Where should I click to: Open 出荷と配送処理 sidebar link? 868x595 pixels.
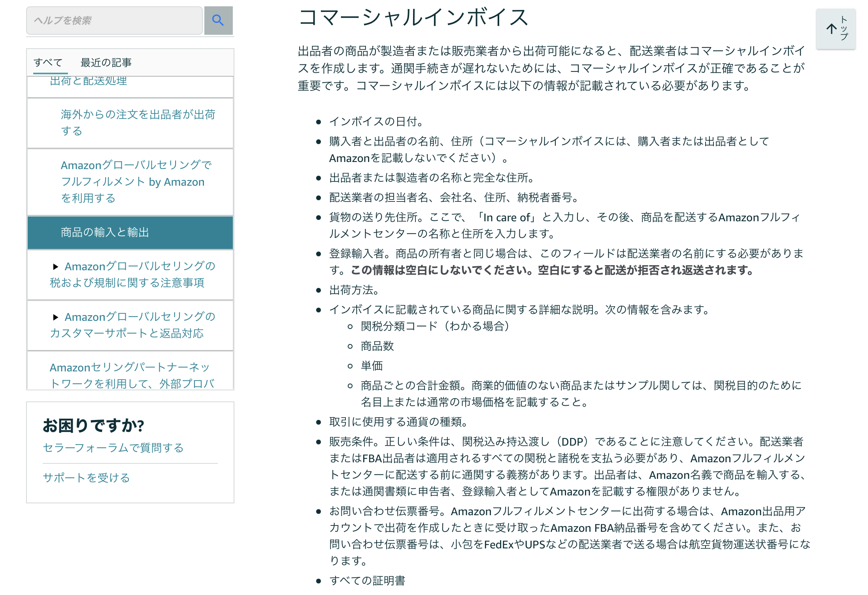[x=89, y=81]
